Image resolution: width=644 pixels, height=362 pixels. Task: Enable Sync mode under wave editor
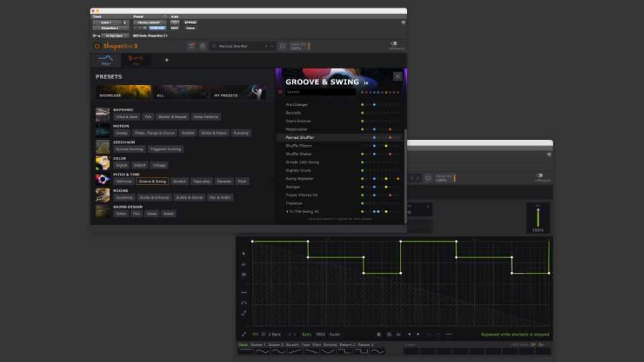pyautogui.click(x=307, y=335)
